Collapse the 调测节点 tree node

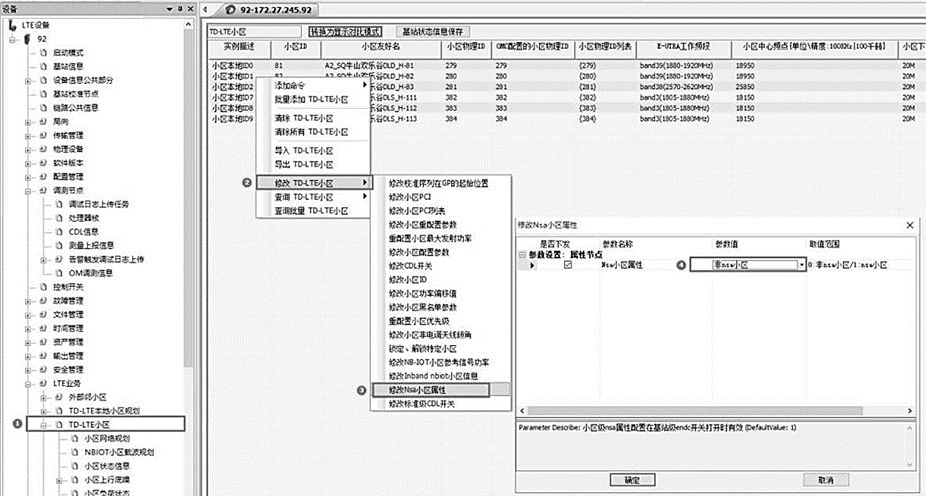point(28,190)
